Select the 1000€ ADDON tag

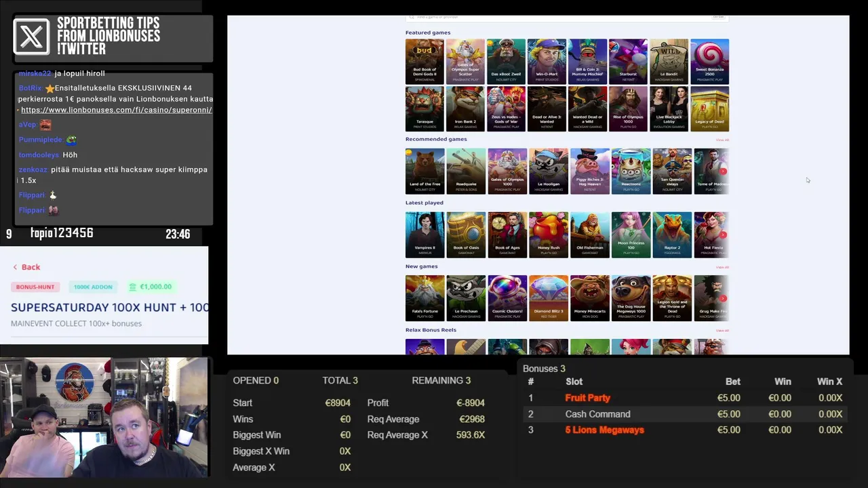point(93,287)
